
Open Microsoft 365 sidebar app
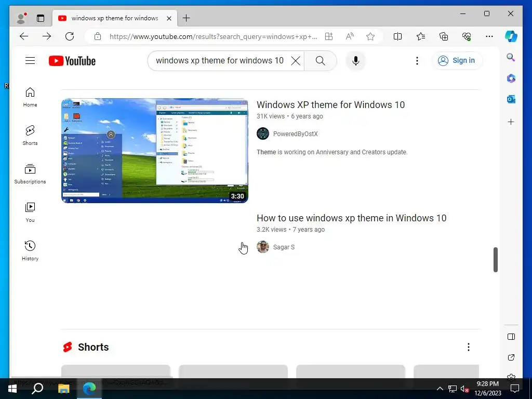point(511,78)
